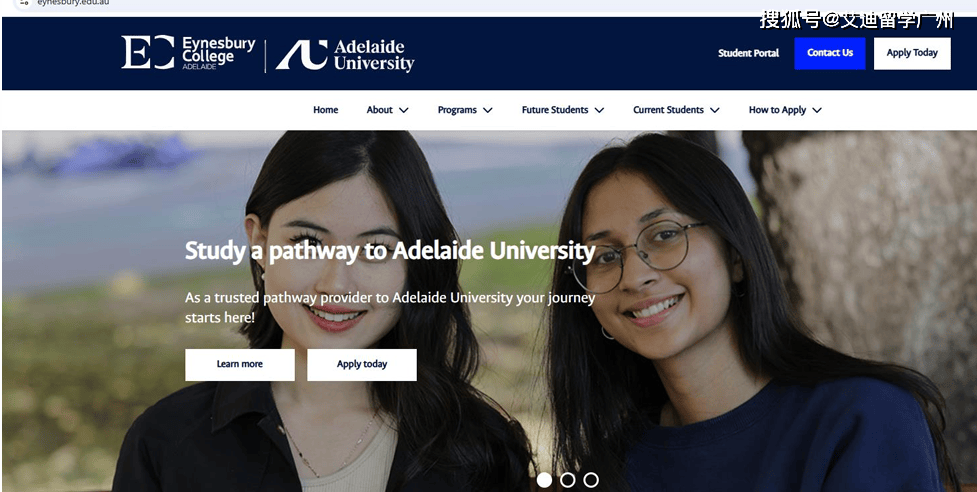The height and width of the screenshot is (492, 977).
Task: Click the blue Contact Us button
Action: 830,54
